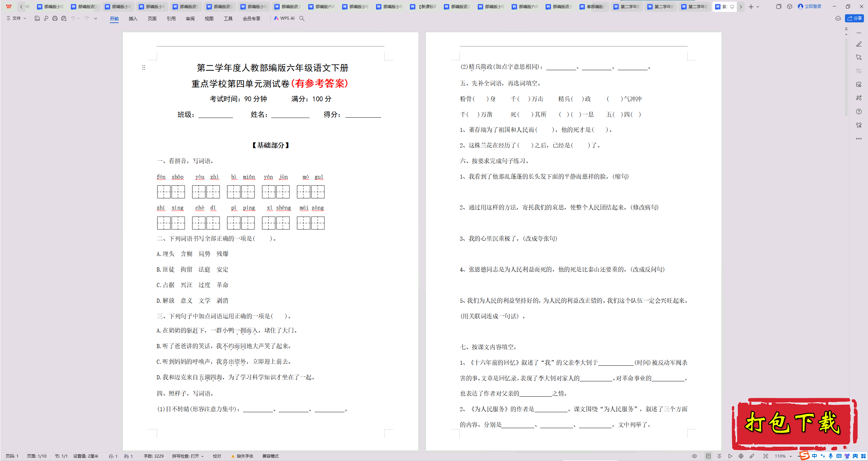Click the 打包下载 red stamp banner

coord(794,424)
